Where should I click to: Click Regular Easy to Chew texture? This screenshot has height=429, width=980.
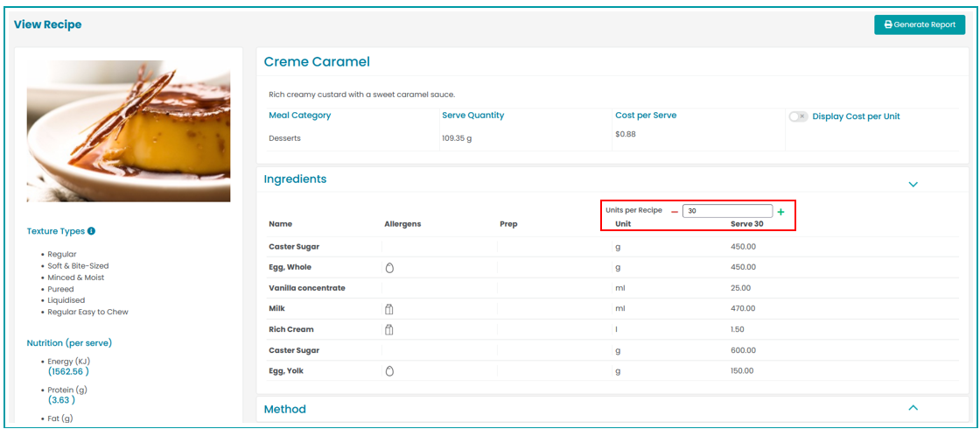coord(88,312)
